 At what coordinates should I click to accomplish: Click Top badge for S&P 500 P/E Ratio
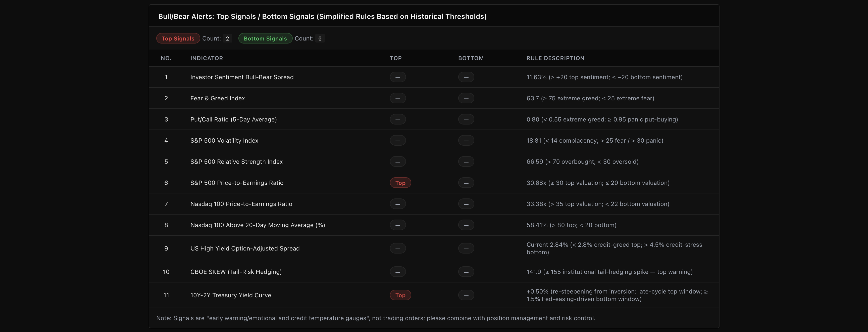click(400, 183)
